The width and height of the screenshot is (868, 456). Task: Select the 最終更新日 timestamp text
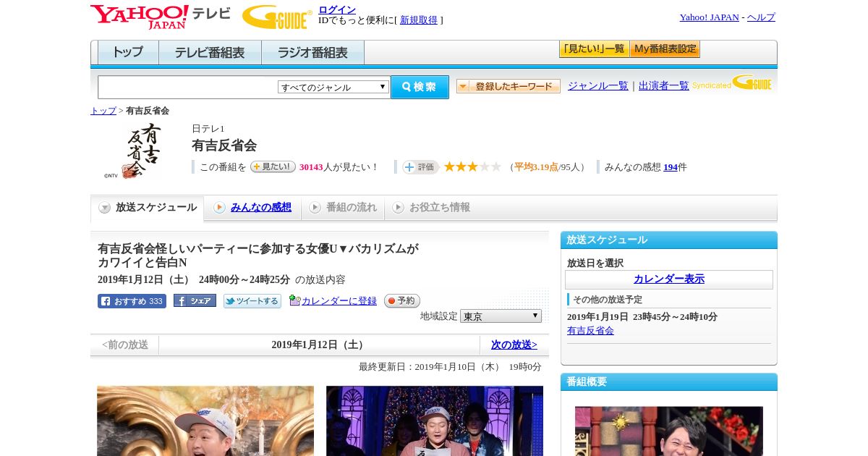click(450, 367)
